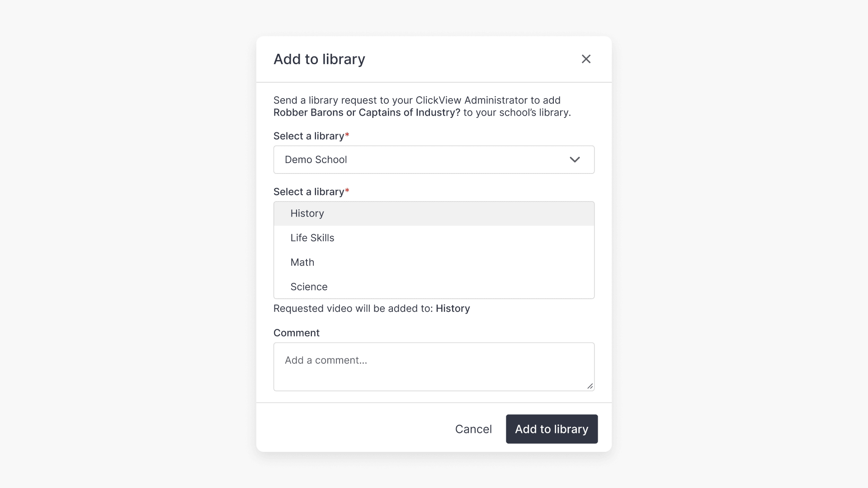Click the X icon in the dialog header
Screen dimensions: 868x488
[x=586, y=59]
